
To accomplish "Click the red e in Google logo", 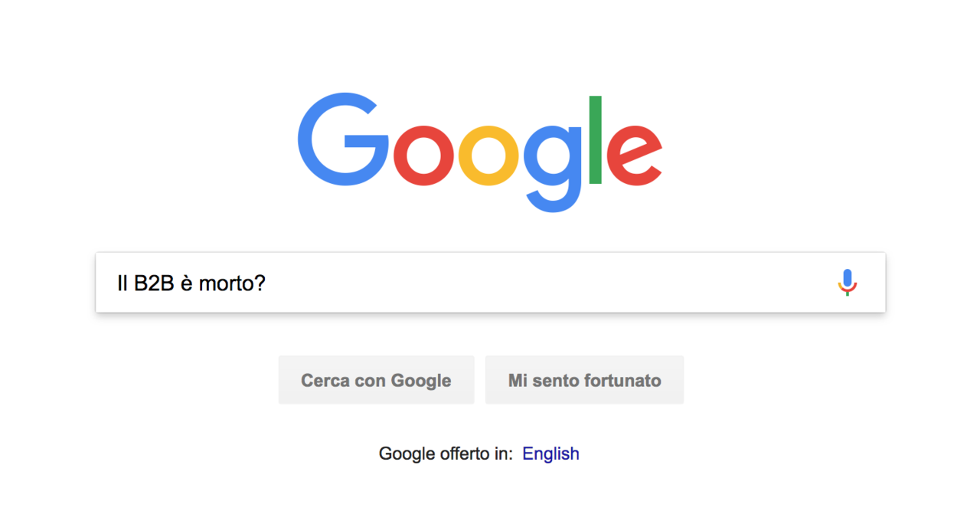I will pyautogui.click(x=634, y=154).
